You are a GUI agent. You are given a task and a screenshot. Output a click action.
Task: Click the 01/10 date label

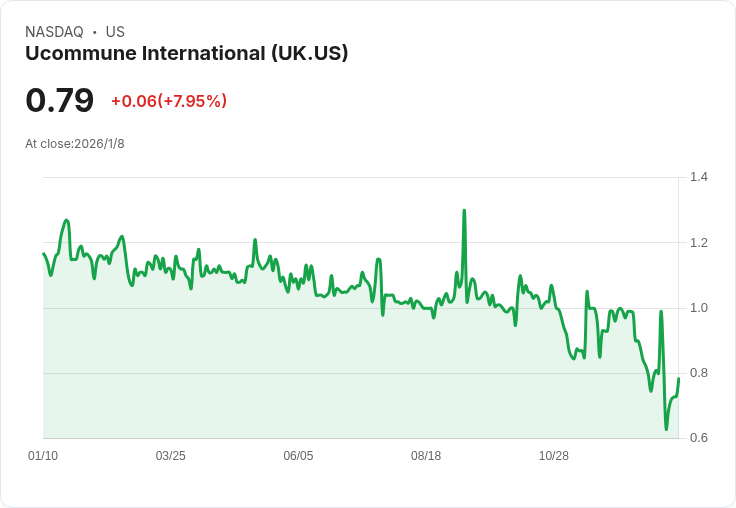(43, 456)
